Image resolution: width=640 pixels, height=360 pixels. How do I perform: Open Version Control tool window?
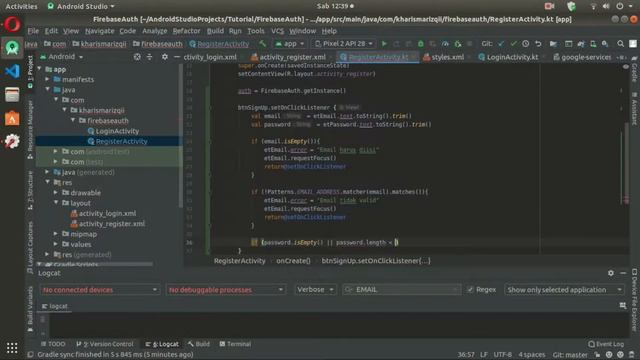(x=104, y=344)
